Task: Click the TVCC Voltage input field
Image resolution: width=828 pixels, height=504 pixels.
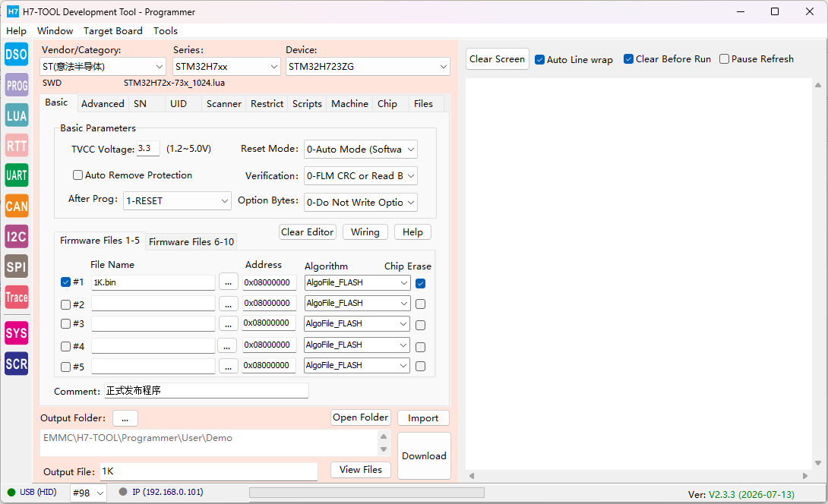Action: [148, 148]
